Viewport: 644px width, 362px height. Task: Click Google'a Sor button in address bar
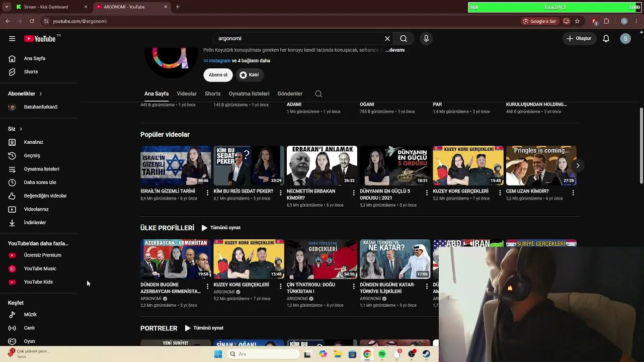point(540,21)
